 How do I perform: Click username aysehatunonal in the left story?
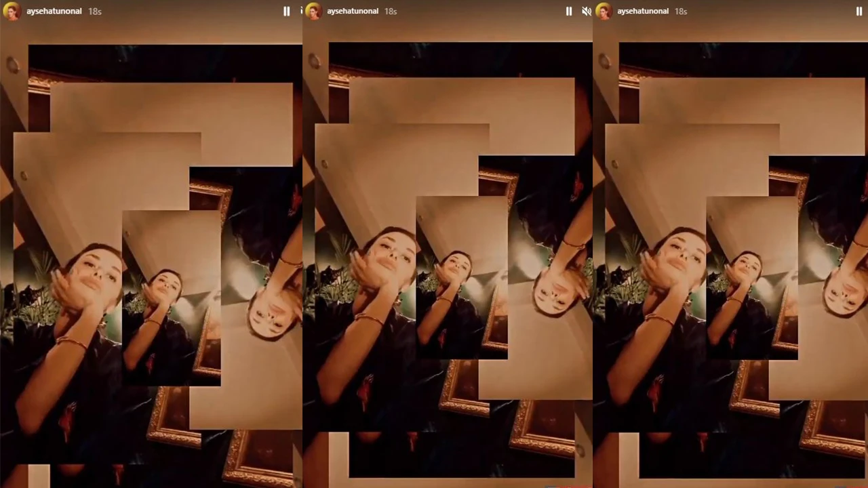54,12
